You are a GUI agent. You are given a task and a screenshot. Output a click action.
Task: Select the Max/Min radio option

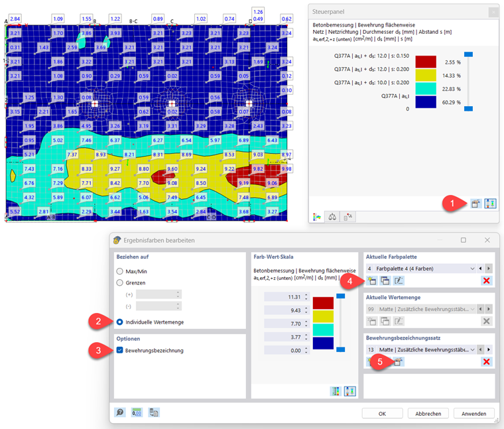(120, 271)
